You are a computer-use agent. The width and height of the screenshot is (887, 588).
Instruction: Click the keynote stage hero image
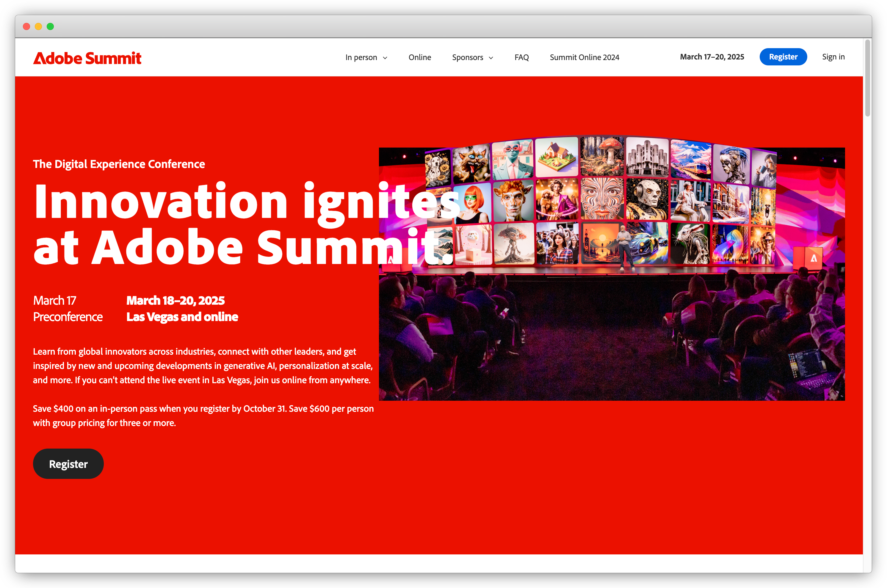click(612, 268)
